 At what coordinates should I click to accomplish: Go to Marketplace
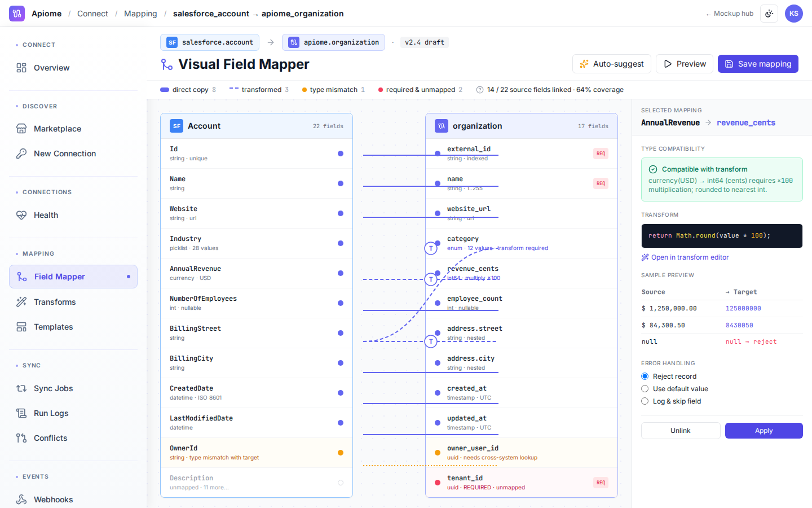pos(73,129)
